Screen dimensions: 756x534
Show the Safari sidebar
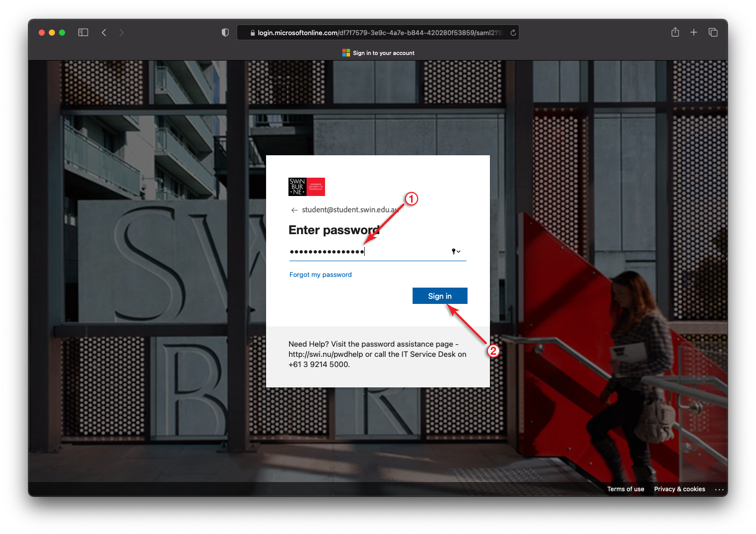click(83, 33)
